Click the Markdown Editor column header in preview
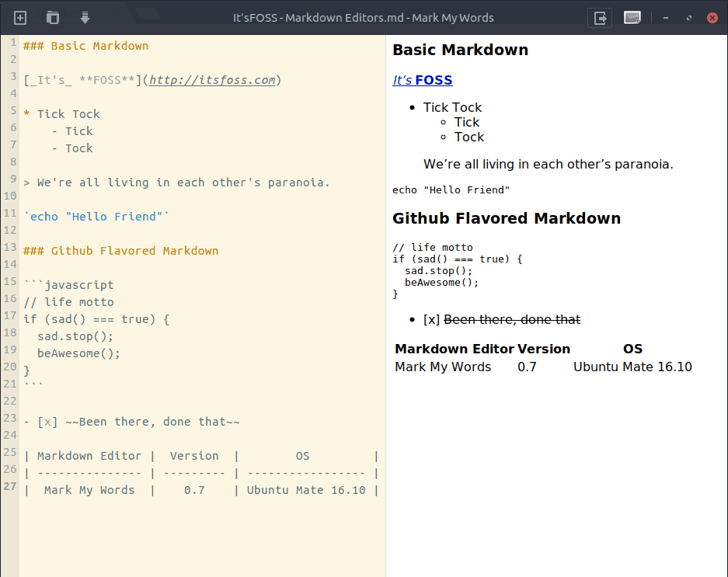The width and height of the screenshot is (728, 577). point(455,349)
